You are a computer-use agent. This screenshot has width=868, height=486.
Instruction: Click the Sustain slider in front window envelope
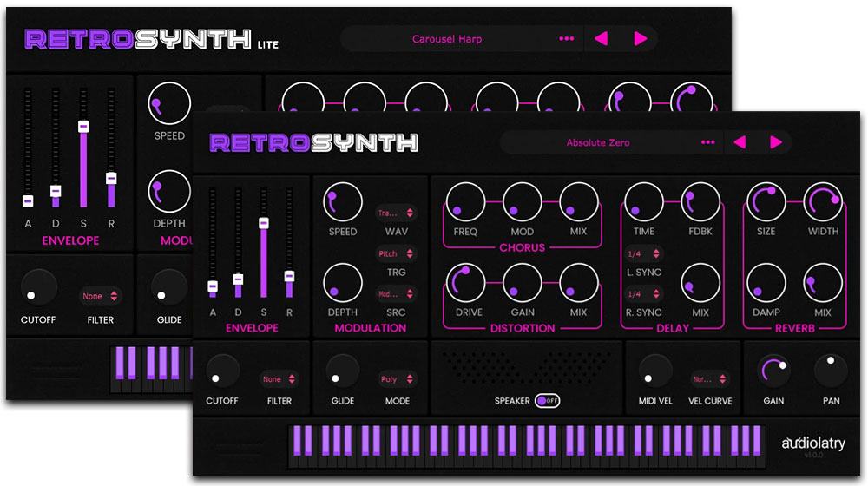(264, 244)
